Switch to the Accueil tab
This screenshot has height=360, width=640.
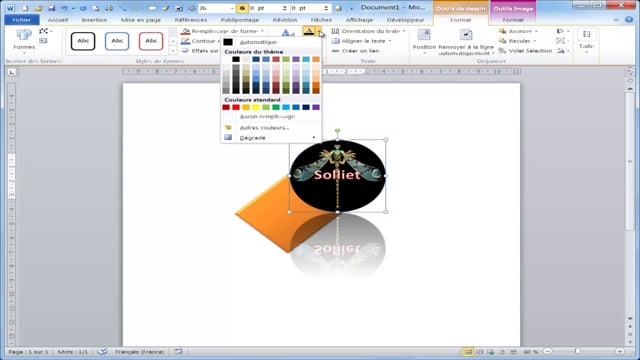pyautogui.click(x=58, y=20)
